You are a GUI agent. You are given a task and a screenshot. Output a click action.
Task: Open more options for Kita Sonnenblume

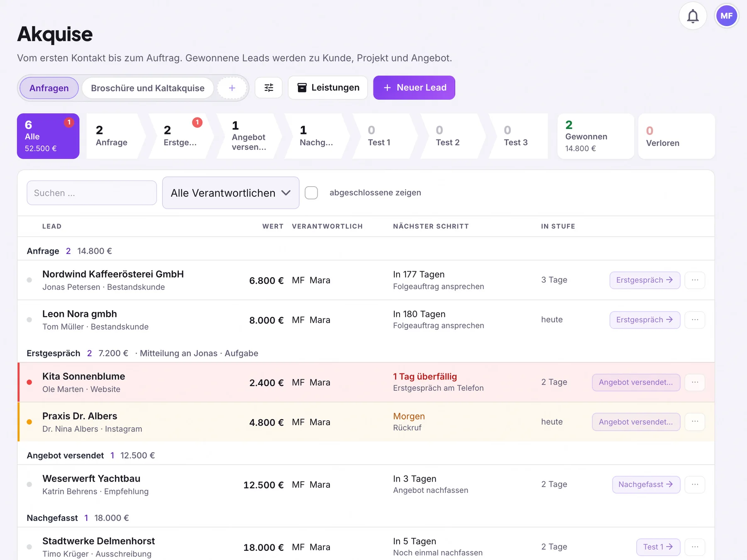(x=695, y=382)
